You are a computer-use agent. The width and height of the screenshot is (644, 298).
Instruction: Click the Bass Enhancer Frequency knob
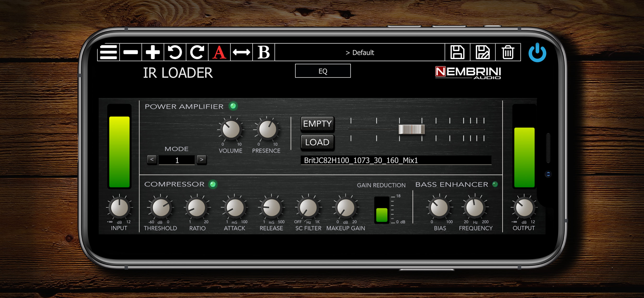click(475, 208)
